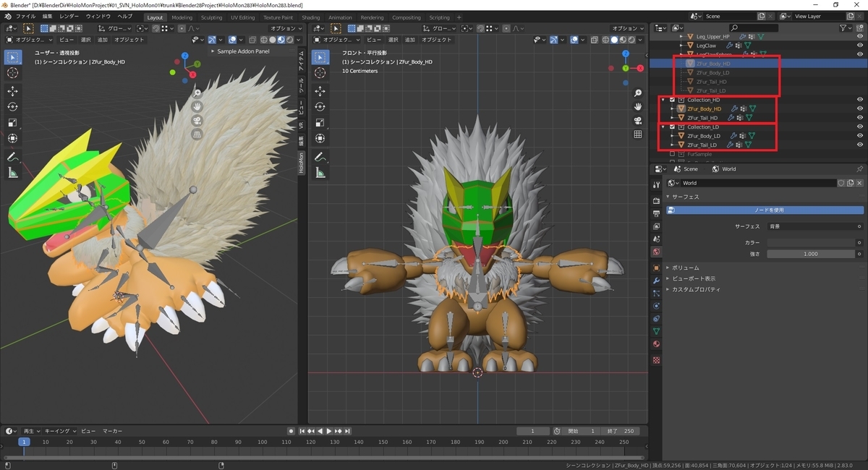
Task: Click the timeline current frame marker 1
Action: point(24,442)
